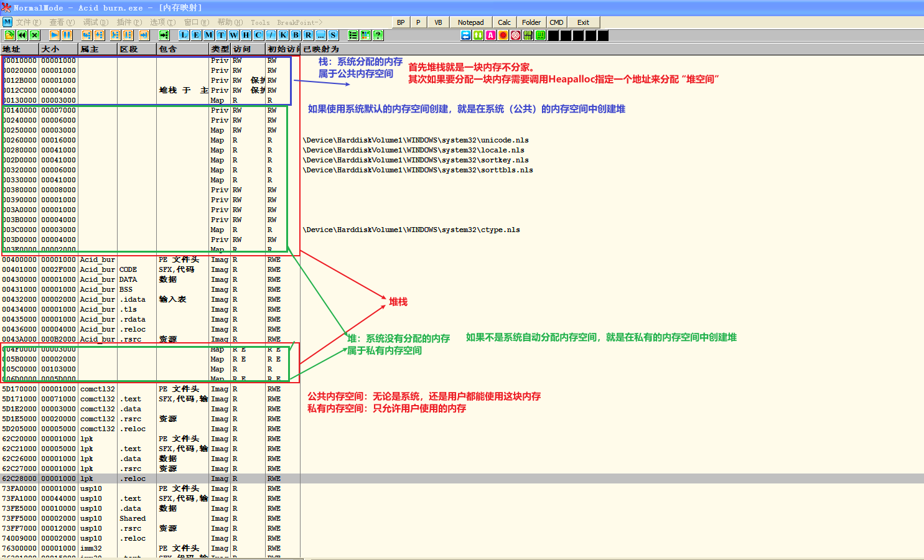Select the highlighted lpk .reloc row 62C28000
The height and width of the screenshot is (560, 924).
(462, 478)
